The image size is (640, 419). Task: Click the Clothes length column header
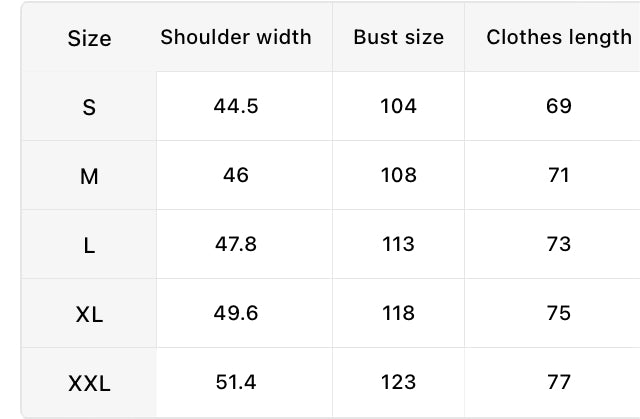(x=559, y=38)
